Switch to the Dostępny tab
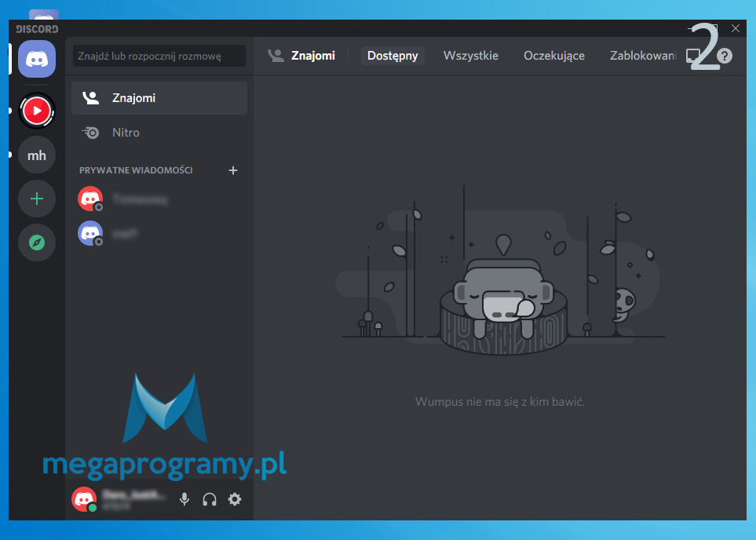Screen dimensions: 756x540 393,56
